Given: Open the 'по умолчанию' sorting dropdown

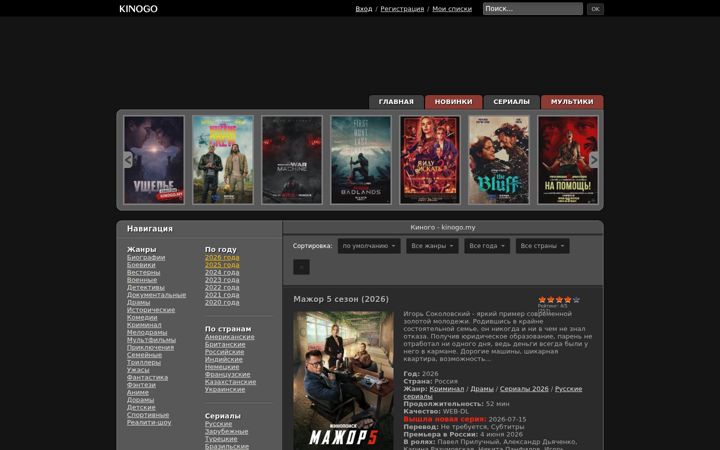Looking at the screenshot, I should pos(369,246).
